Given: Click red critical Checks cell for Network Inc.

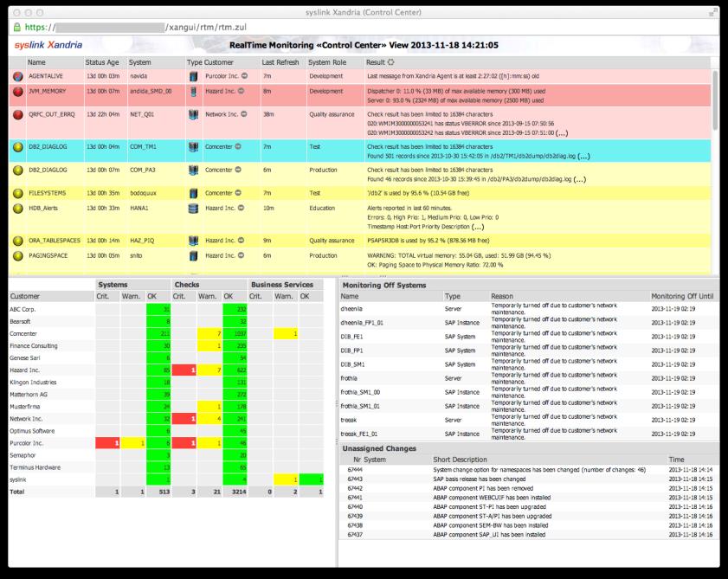Looking at the screenshot, I should point(184,419).
